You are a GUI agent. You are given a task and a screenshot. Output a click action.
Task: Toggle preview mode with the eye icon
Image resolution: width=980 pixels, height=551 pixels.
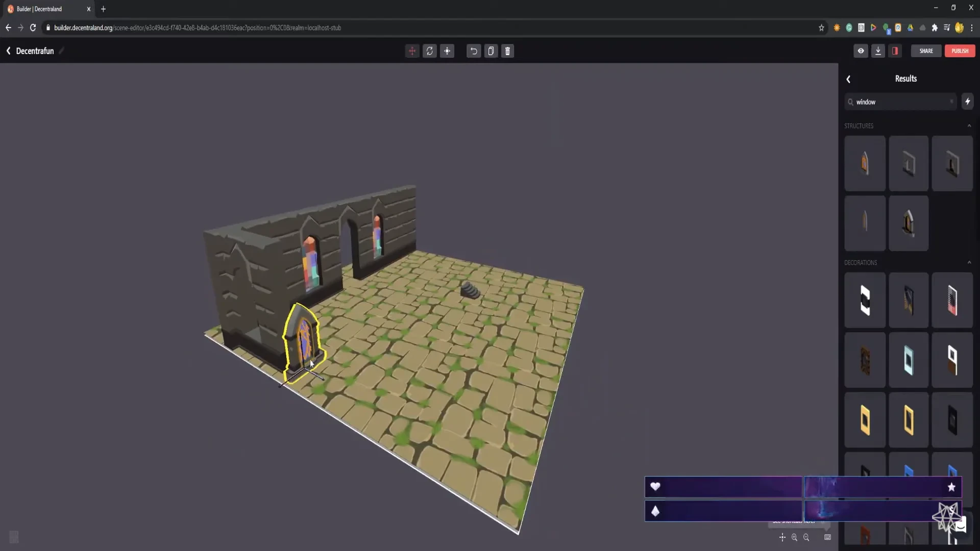click(861, 51)
